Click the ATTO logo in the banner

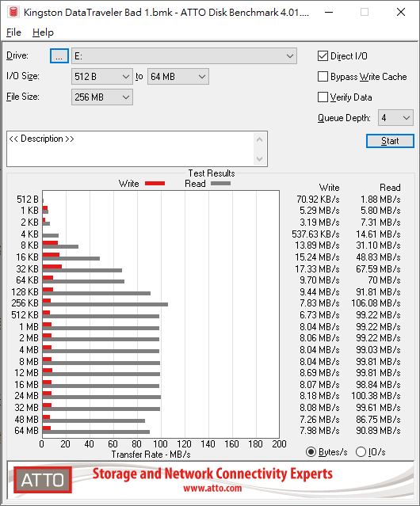tap(43, 480)
